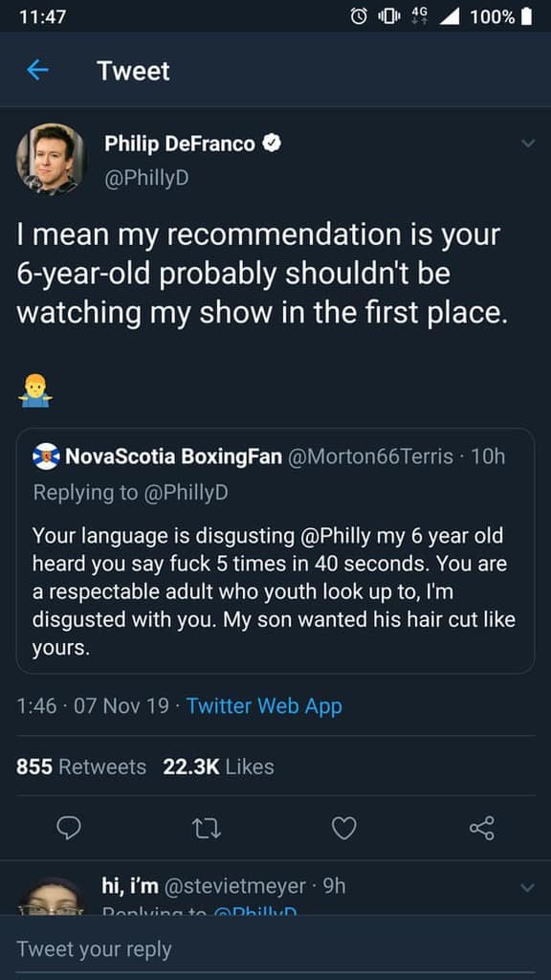Screen dimensions: 551x980
Task: Open @PhillyD profile handle
Action: coord(146,179)
